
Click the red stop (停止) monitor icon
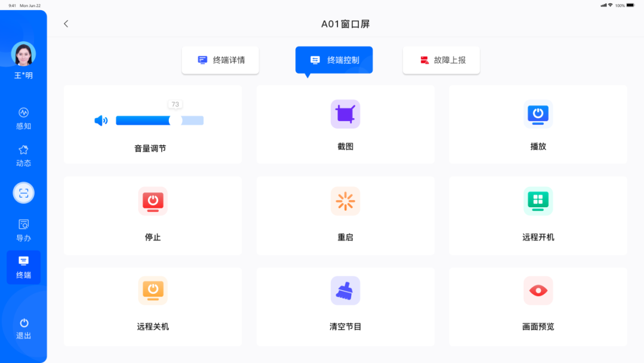[153, 201]
